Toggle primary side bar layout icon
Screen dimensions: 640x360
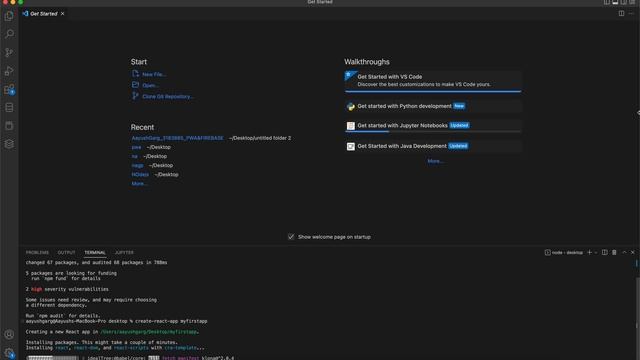(x=607, y=2)
